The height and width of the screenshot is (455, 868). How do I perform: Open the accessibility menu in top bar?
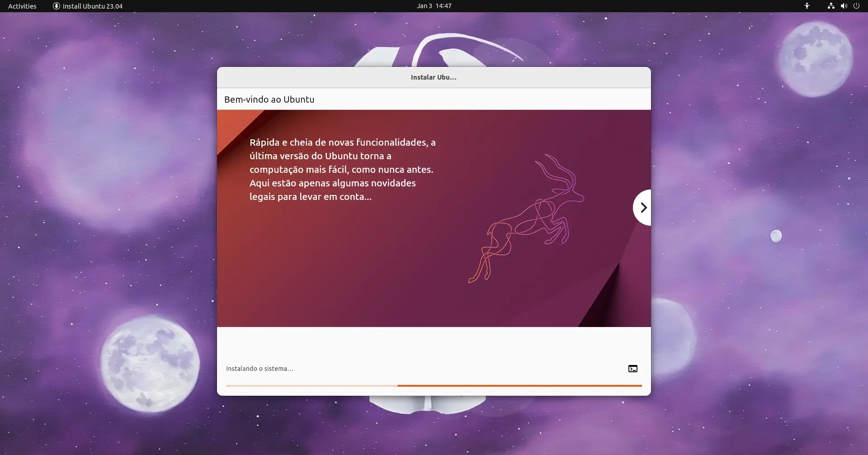[807, 6]
